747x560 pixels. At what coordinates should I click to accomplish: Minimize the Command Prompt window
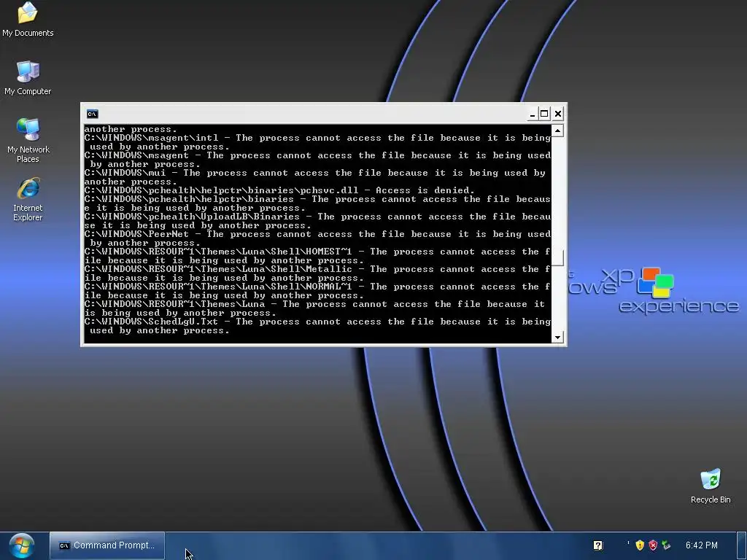coord(532,114)
